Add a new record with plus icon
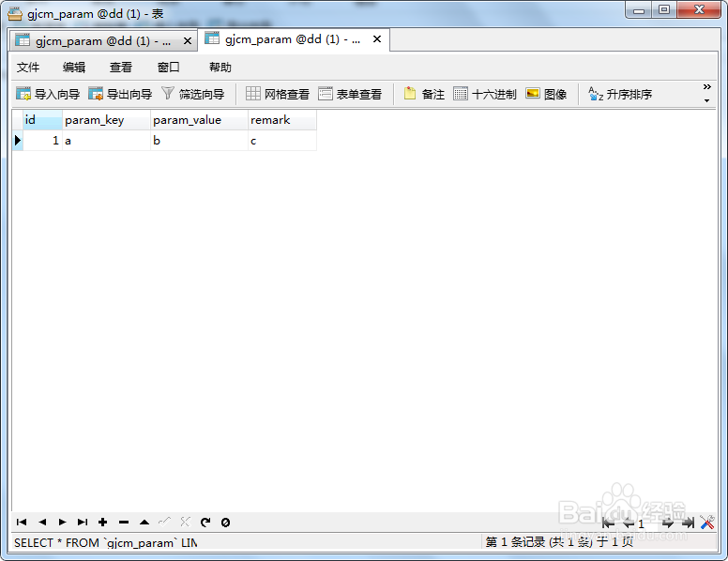 click(102, 522)
